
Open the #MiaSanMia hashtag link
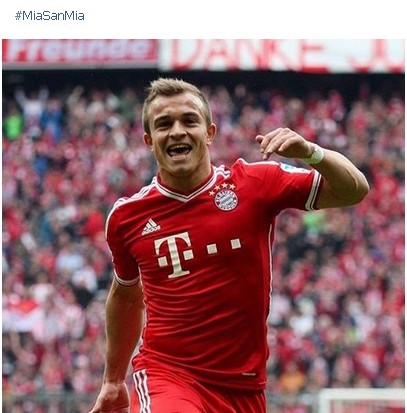(x=50, y=16)
